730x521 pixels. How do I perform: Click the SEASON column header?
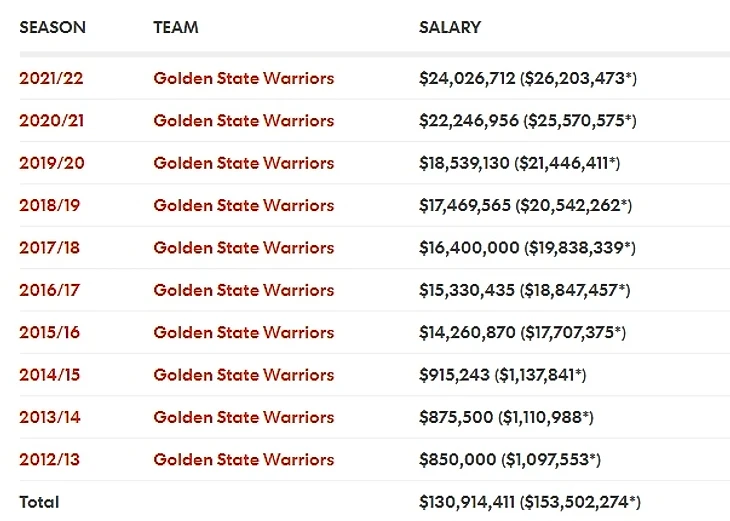tap(54, 27)
